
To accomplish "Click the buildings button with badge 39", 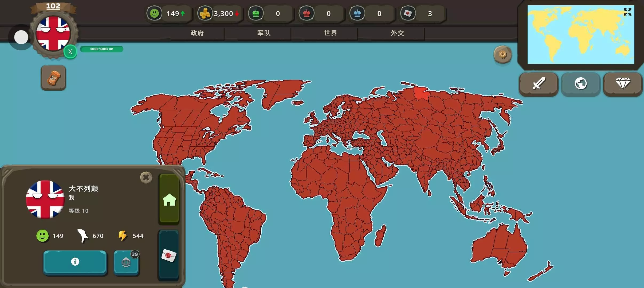I will (126, 262).
